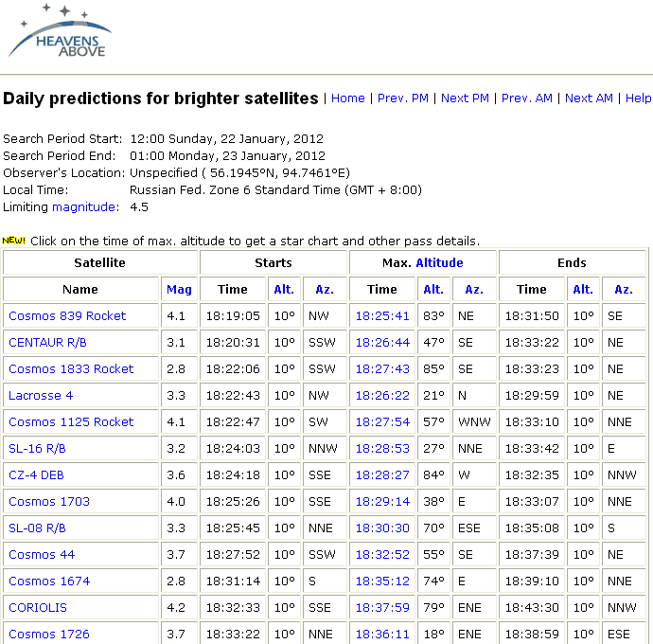653x644 pixels.
Task: Select the 83° max altitude cell
Action: click(x=433, y=316)
